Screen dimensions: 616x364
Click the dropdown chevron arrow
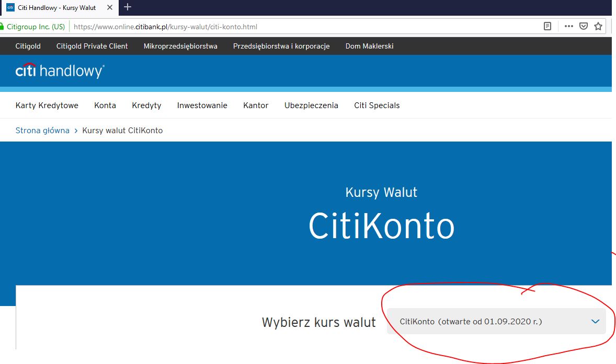click(x=595, y=321)
